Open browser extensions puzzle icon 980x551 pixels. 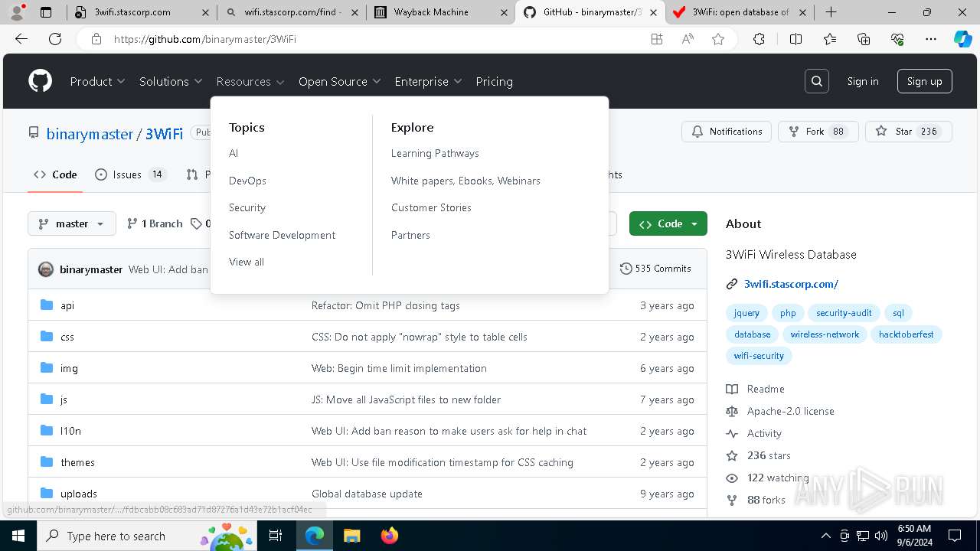pyautogui.click(x=759, y=39)
